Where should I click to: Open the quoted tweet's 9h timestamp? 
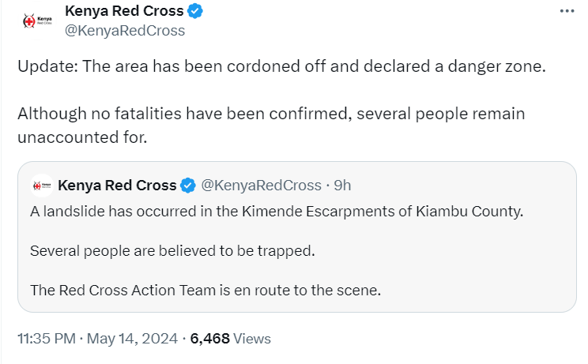pos(342,186)
